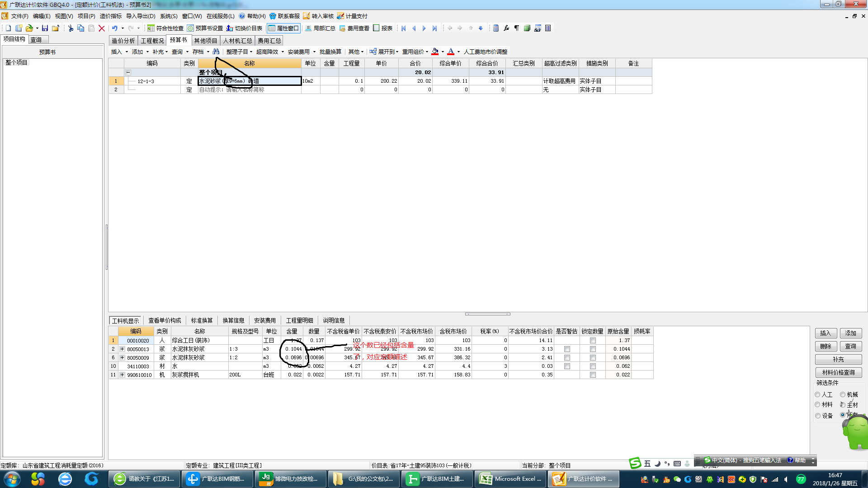This screenshot has height=488, width=868.
Task: Open Microsoft Excel from taskbar
Action: pyautogui.click(x=510, y=479)
